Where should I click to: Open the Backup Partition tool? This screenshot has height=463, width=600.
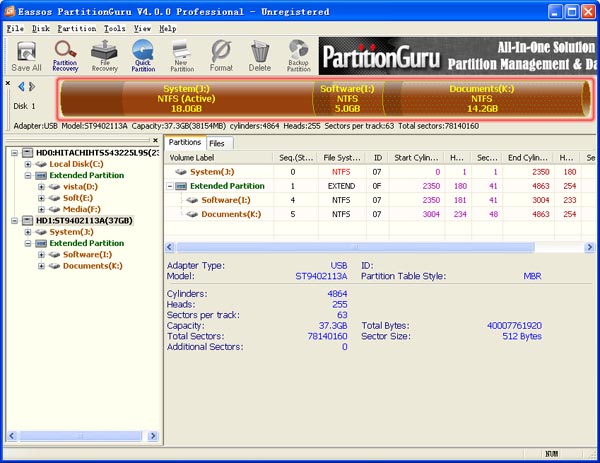click(x=298, y=56)
